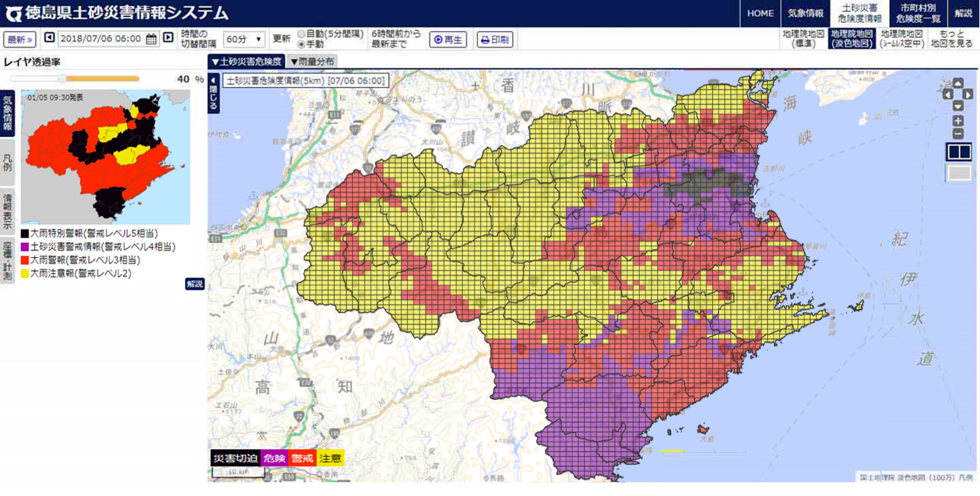Image resolution: width=980 pixels, height=496 pixels.
Task: Click the 再生 play button
Action: tap(448, 39)
